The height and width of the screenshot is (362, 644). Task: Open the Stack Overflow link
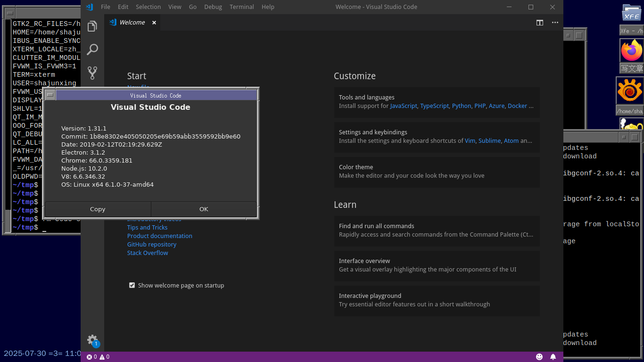(148, 253)
